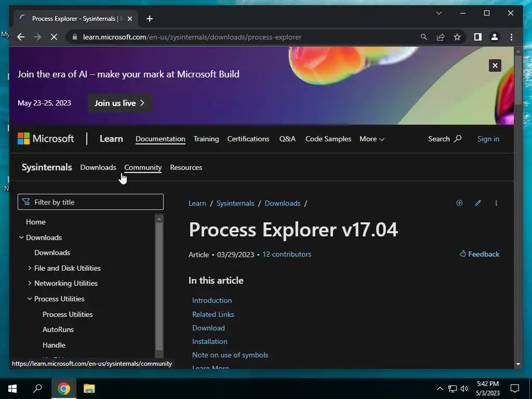Expand the More dropdown menu
532x399 pixels.
(372, 139)
